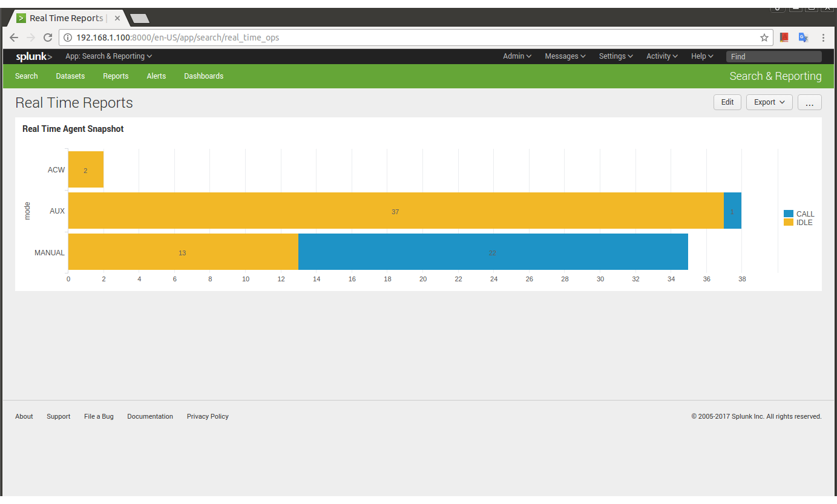Open the Settings menu
Screen dimensions: 837x504
pos(615,56)
